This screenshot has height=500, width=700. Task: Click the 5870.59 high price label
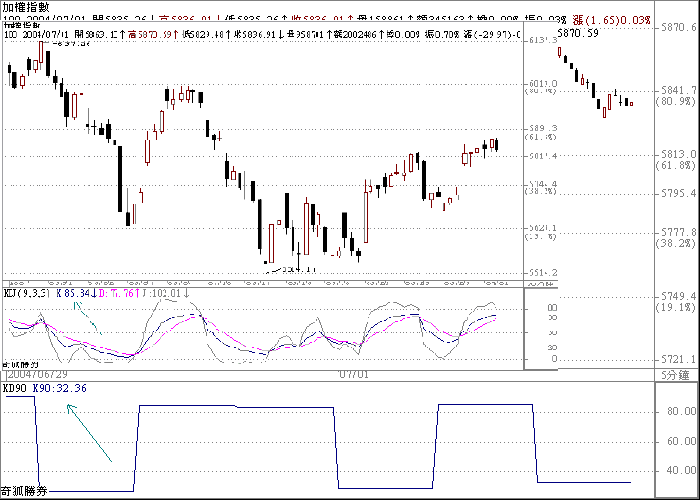(579, 33)
